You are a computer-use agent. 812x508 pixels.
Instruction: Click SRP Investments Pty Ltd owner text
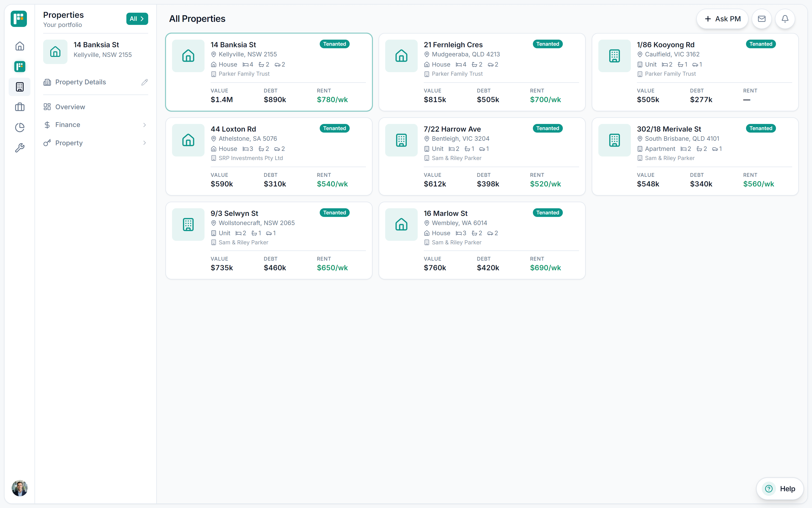[x=251, y=158]
